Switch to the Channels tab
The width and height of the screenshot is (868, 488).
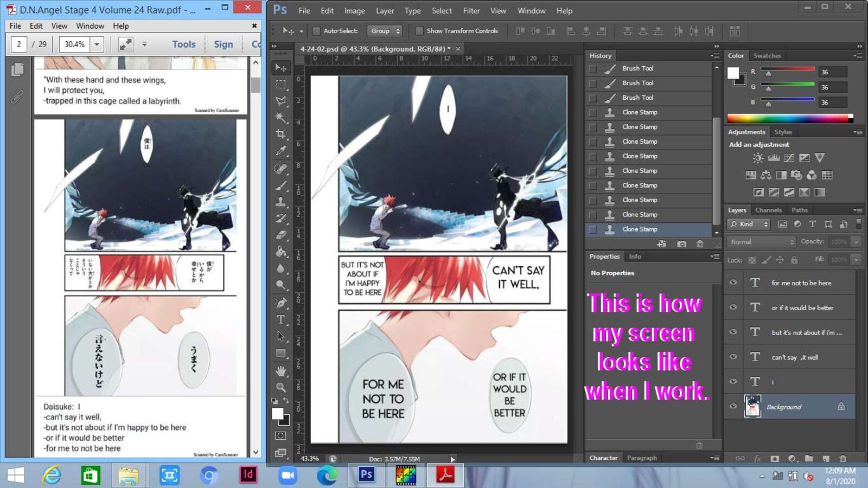tap(768, 210)
